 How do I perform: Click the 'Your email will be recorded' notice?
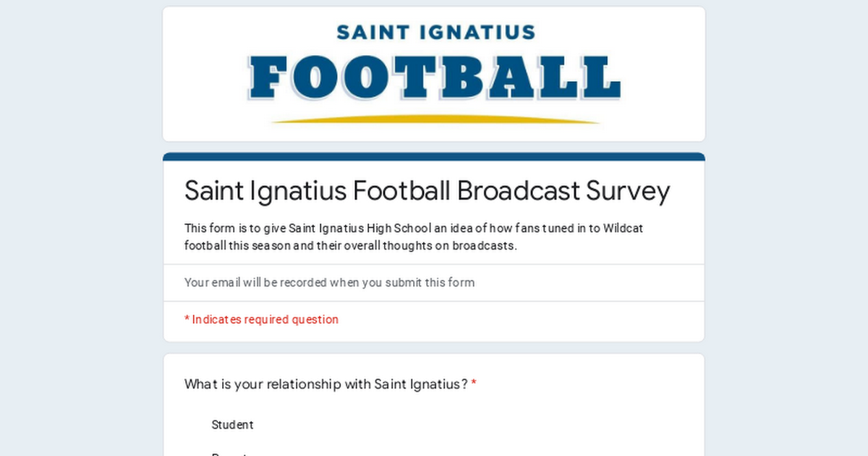(329, 282)
